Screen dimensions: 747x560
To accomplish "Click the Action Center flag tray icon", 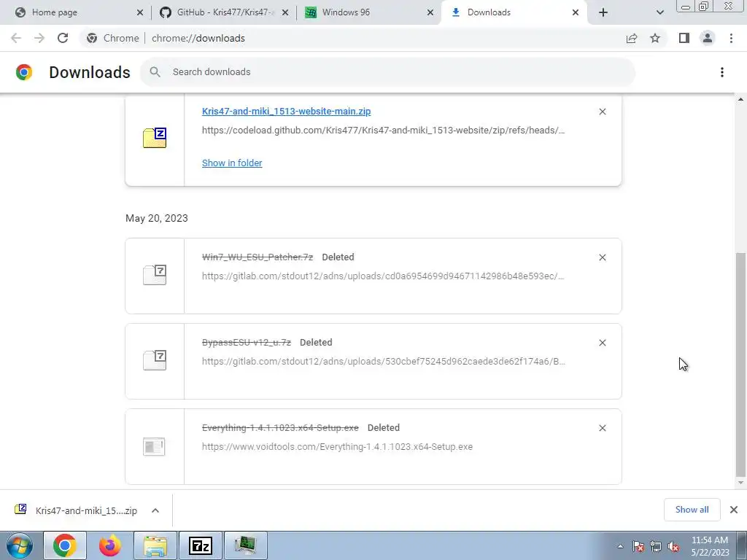I will pos(638,546).
